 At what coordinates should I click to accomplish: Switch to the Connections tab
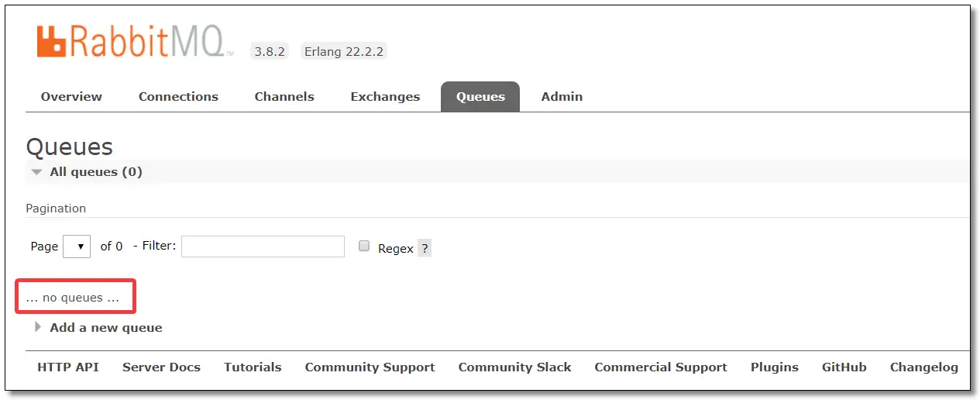click(178, 97)
